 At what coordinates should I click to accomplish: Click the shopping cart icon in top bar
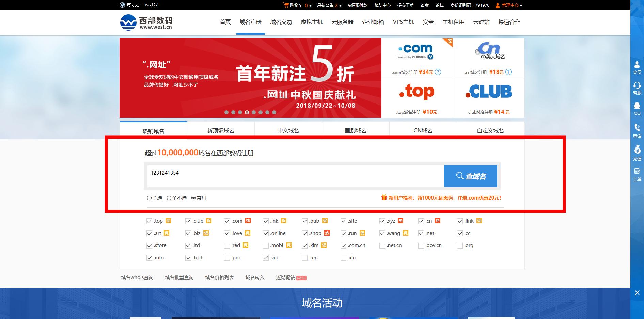pos(285,5)
